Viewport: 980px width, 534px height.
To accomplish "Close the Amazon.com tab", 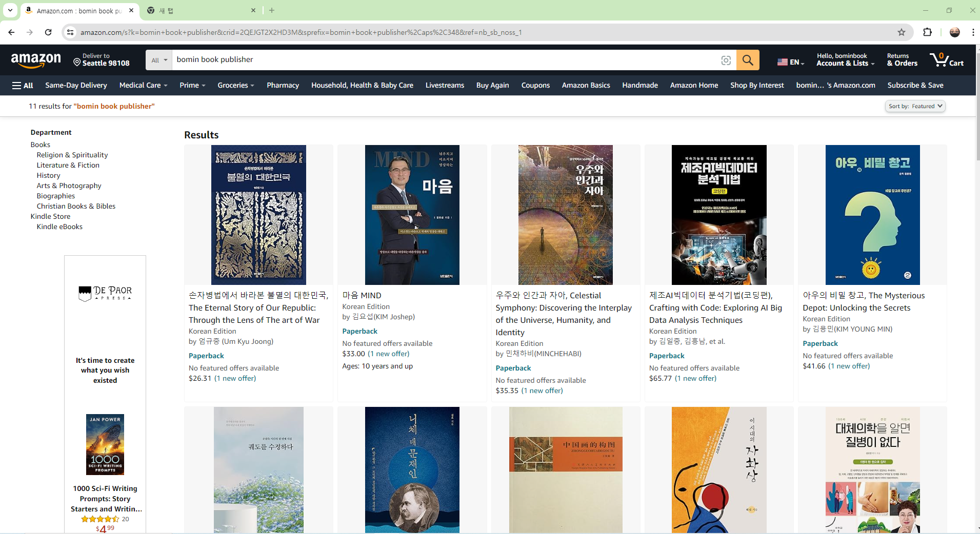I will [131, 10].
